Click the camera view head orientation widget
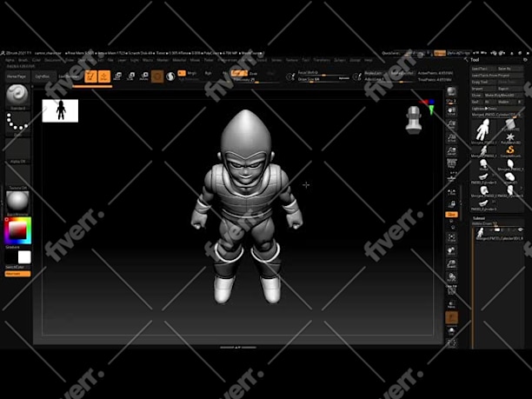Viewport: 532px width, 399px height. [414, 119]
